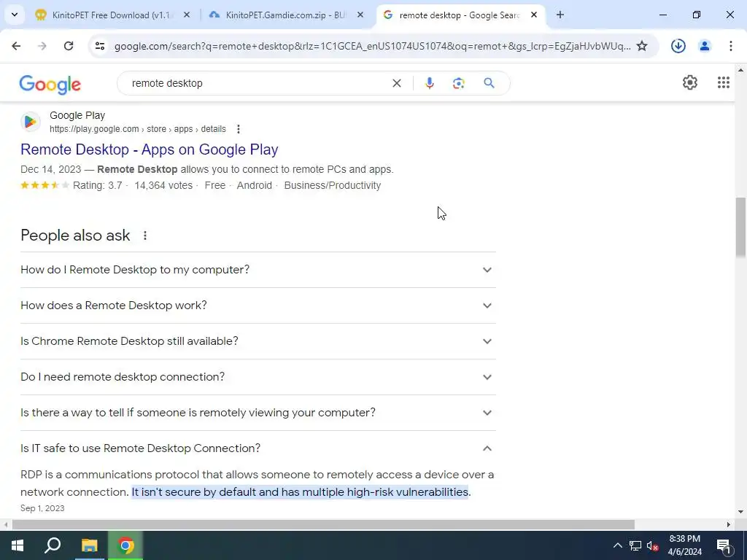747x560 pixels.
Task: Start voice search with microphone icon
Action: (x=429, y=83)
